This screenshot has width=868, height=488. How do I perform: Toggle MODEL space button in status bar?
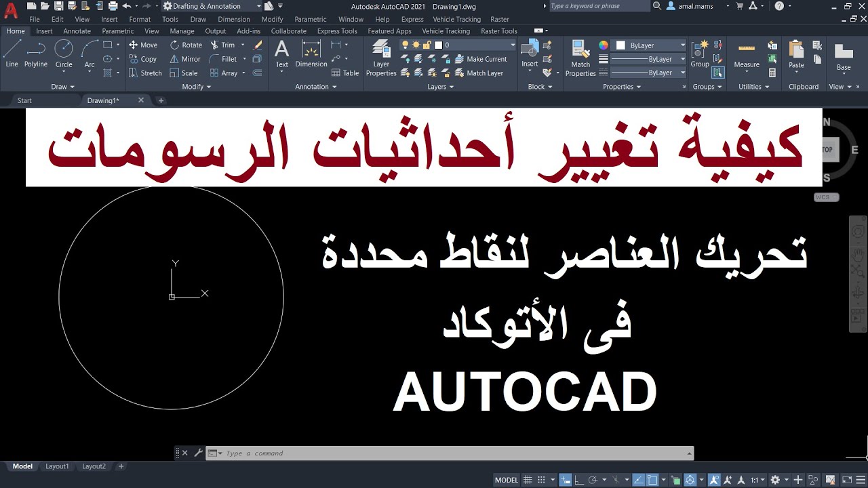coord(507,480)
